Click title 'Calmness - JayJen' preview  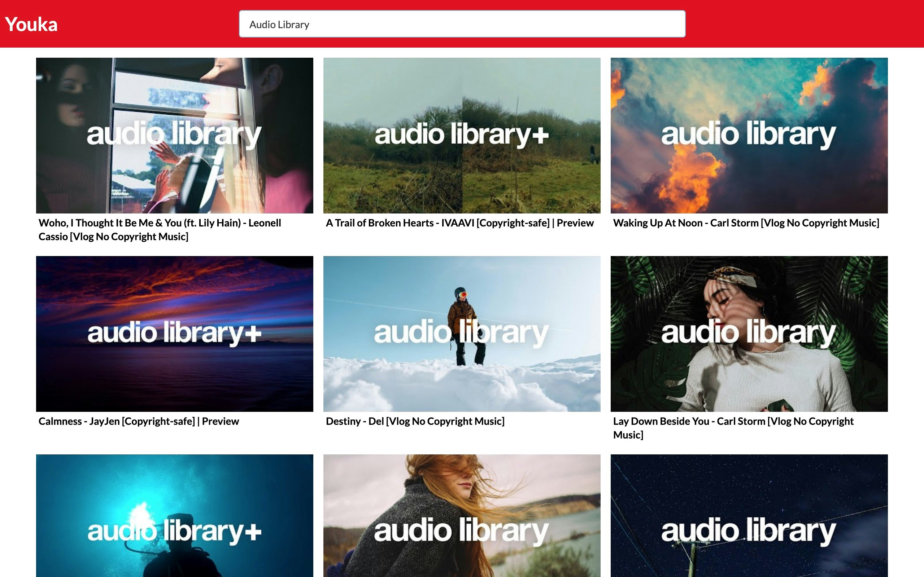(139, 421)
